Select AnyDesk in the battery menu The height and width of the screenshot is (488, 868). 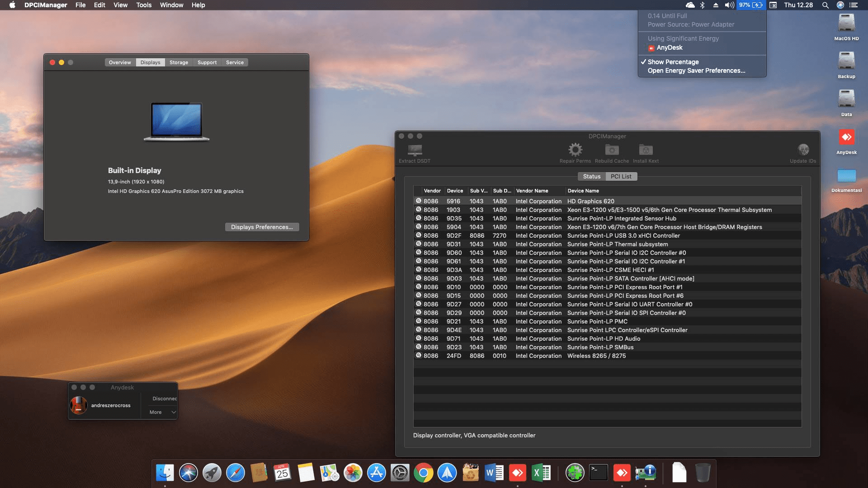[x=670, y=47]
